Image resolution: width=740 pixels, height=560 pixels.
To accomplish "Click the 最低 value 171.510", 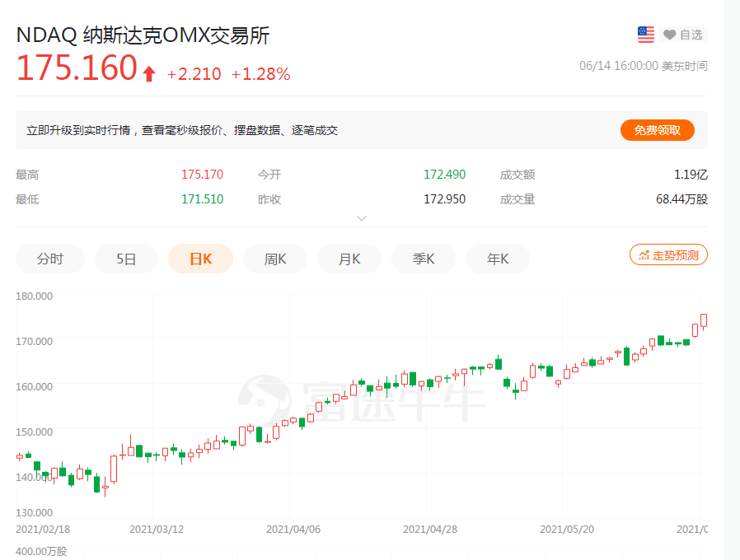I will (202, 199).
